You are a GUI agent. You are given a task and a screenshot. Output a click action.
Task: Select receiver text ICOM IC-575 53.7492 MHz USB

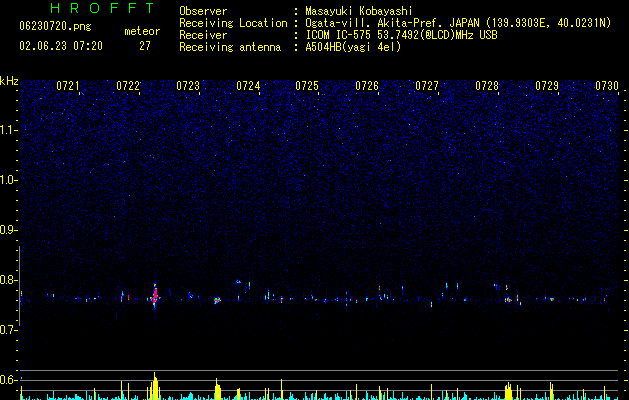click(402, 35)
